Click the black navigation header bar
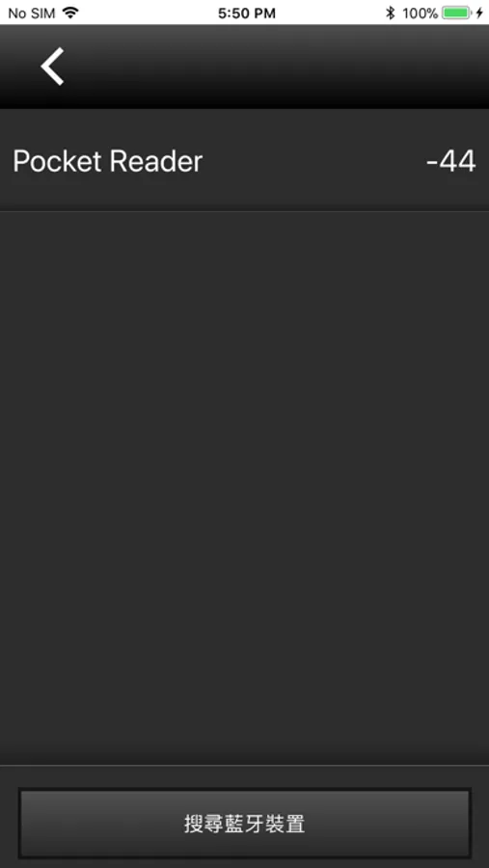489x868 pixels. (x=244, y=67)
